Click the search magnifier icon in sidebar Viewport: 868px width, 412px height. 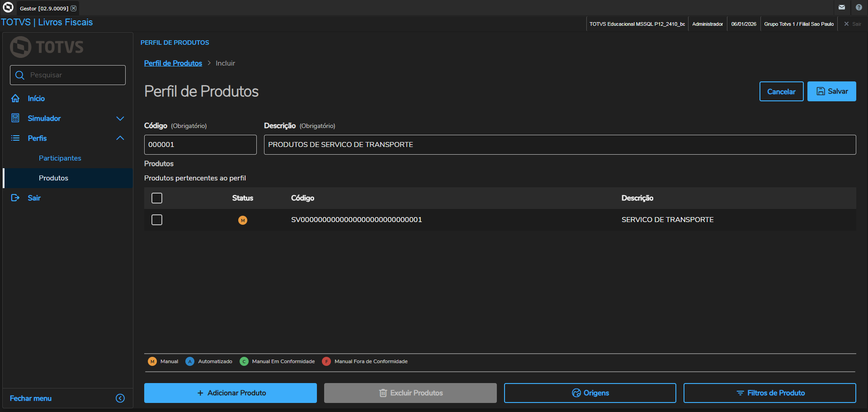pos(20,75)
